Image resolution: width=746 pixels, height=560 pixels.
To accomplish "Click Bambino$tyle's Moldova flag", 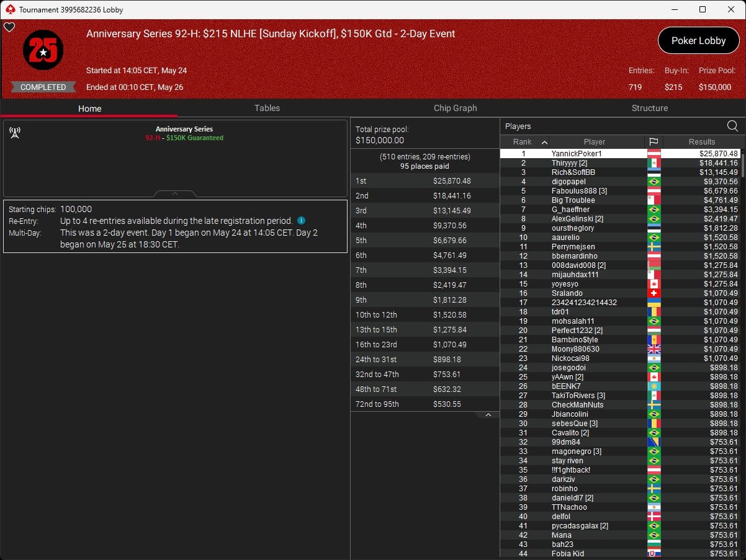I will pos(654,340).
